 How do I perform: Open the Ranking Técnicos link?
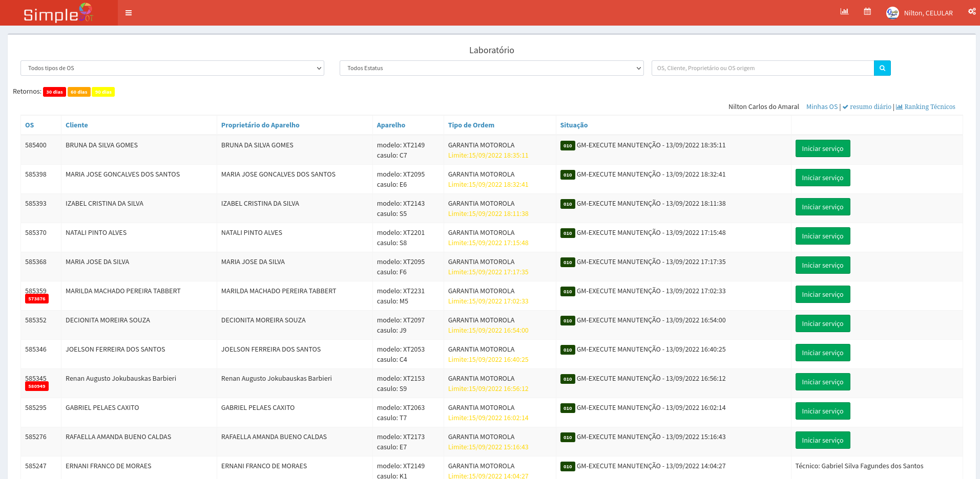pyautogui.click(x=929, y=107)
